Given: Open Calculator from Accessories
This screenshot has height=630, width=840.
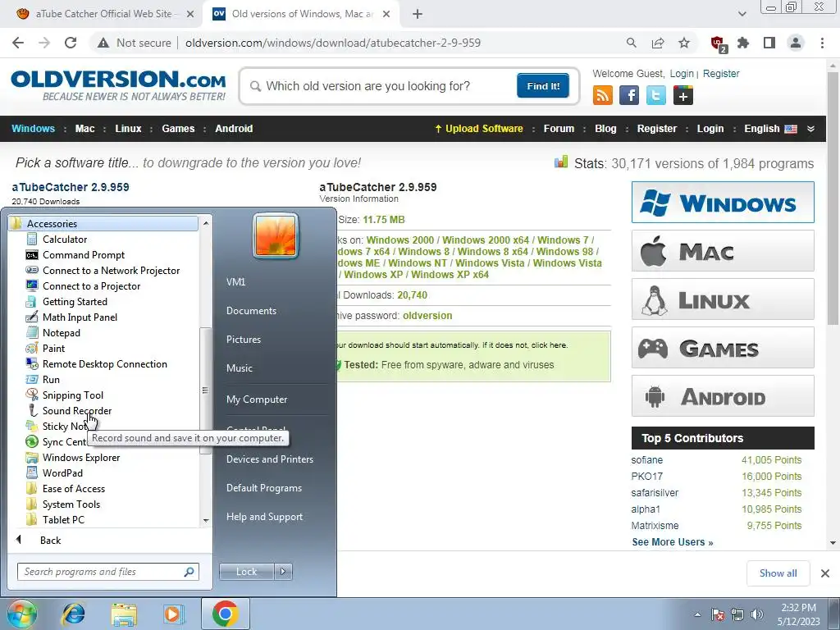Looking at the screenshot, I should point(64,240).
